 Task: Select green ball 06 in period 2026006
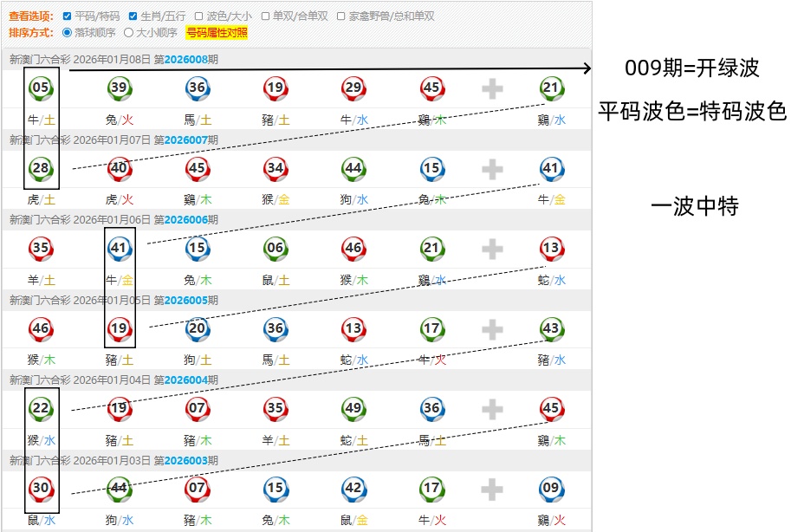pyautogui.click(x=275, y=249)
